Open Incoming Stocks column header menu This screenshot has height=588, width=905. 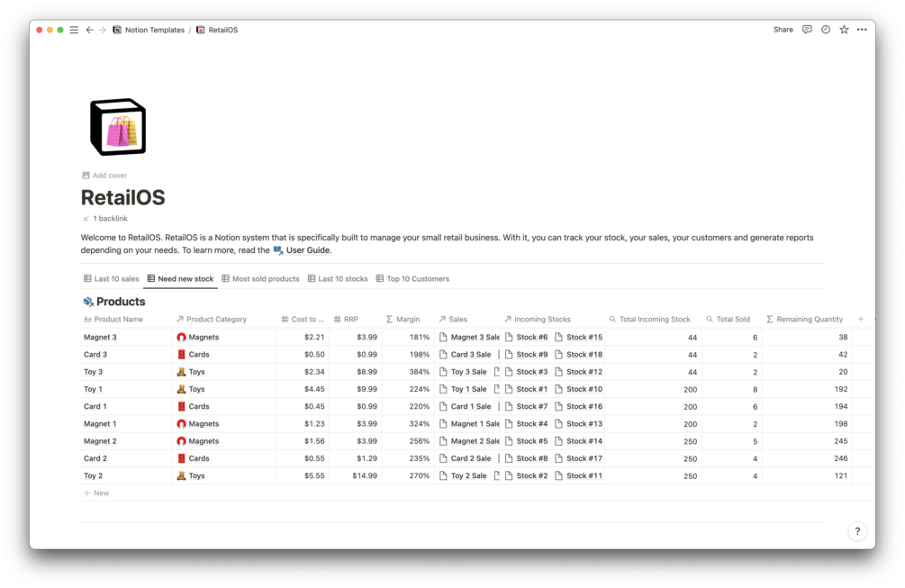click(x=538, y=319)
